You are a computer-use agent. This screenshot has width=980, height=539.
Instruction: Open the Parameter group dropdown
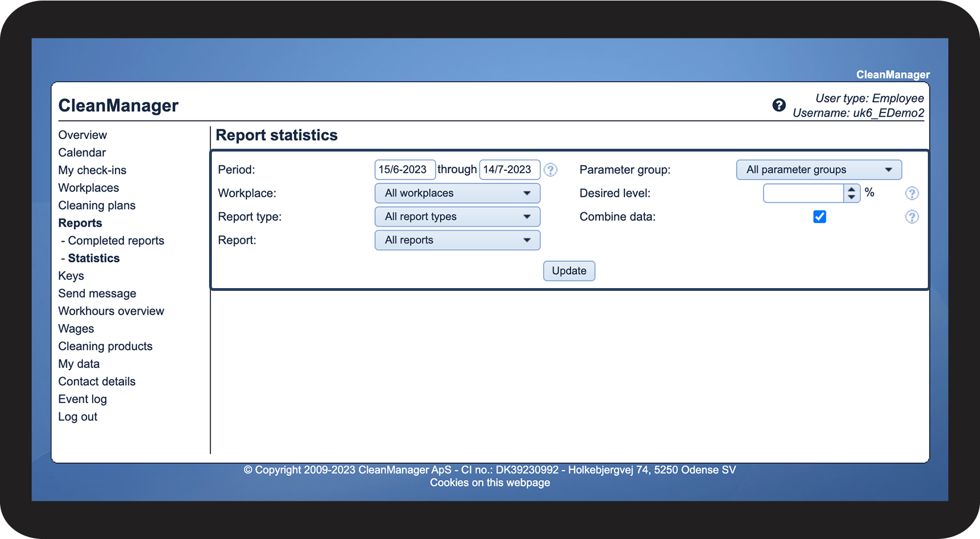[x=819, y=170]
